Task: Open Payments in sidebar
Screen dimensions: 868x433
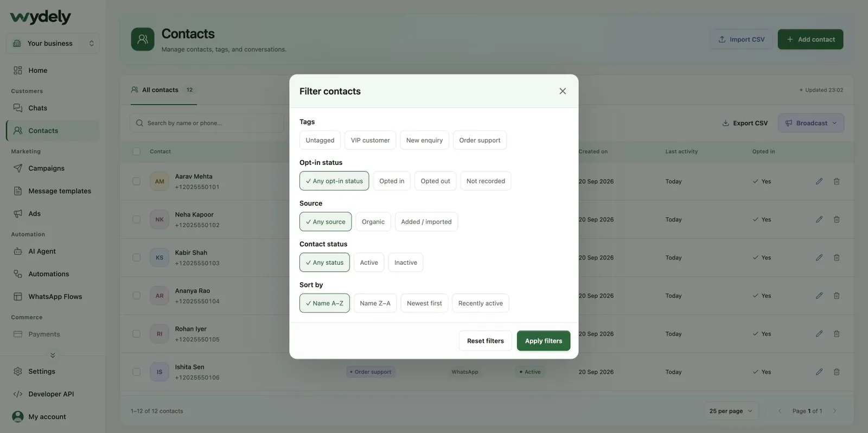Action: pos(53,334)
